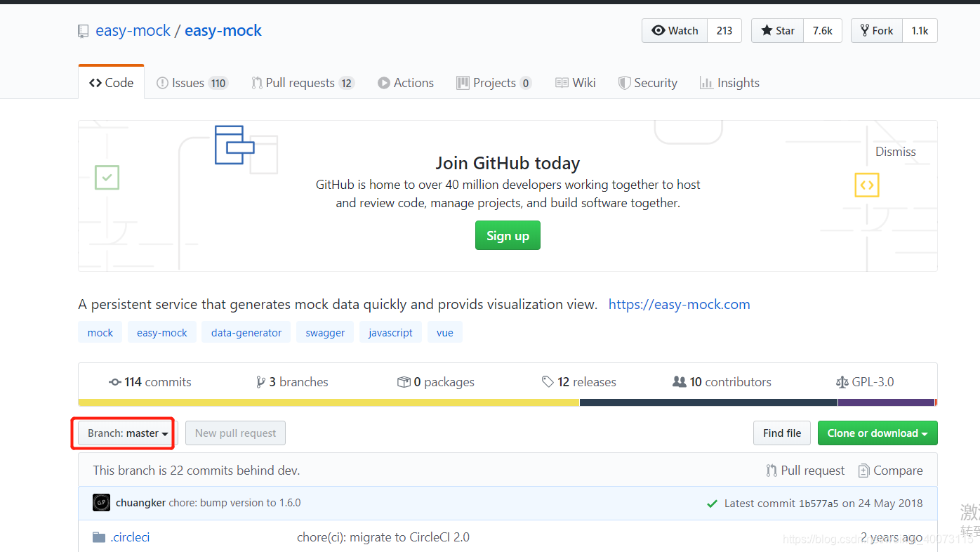Open the Pull requests tab
Viewport: 980px width, 552px height.
(x=303, y=82)
